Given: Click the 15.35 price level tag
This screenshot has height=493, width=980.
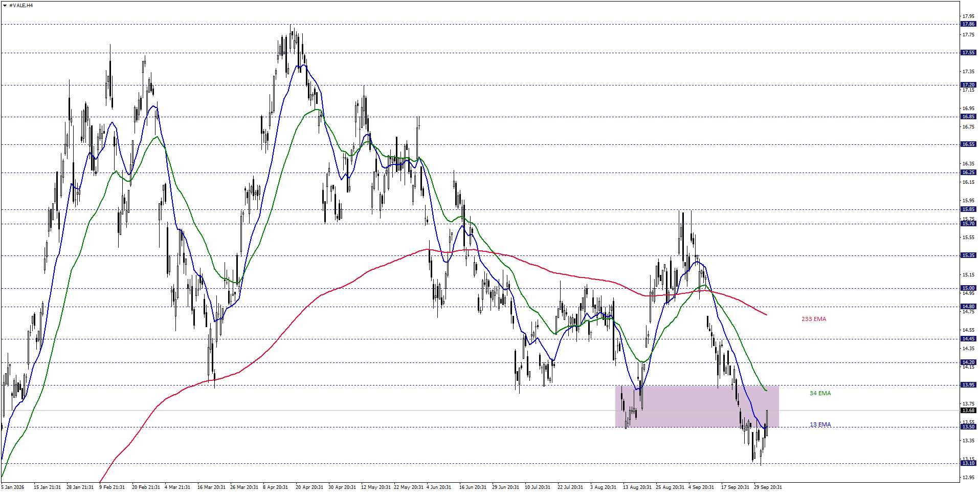Looking at the screenshot, I should click(968, 255).
